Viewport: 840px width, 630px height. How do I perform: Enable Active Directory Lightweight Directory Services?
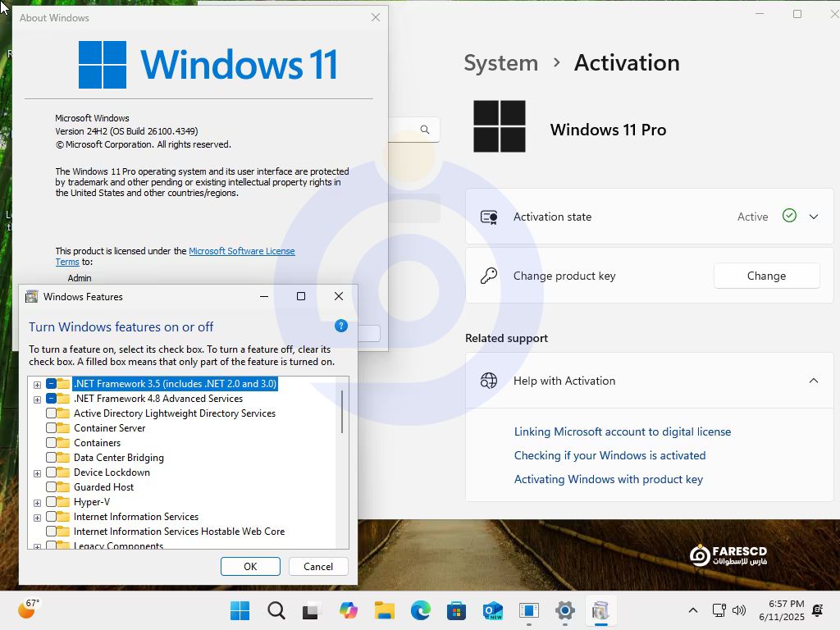point(51,413)
